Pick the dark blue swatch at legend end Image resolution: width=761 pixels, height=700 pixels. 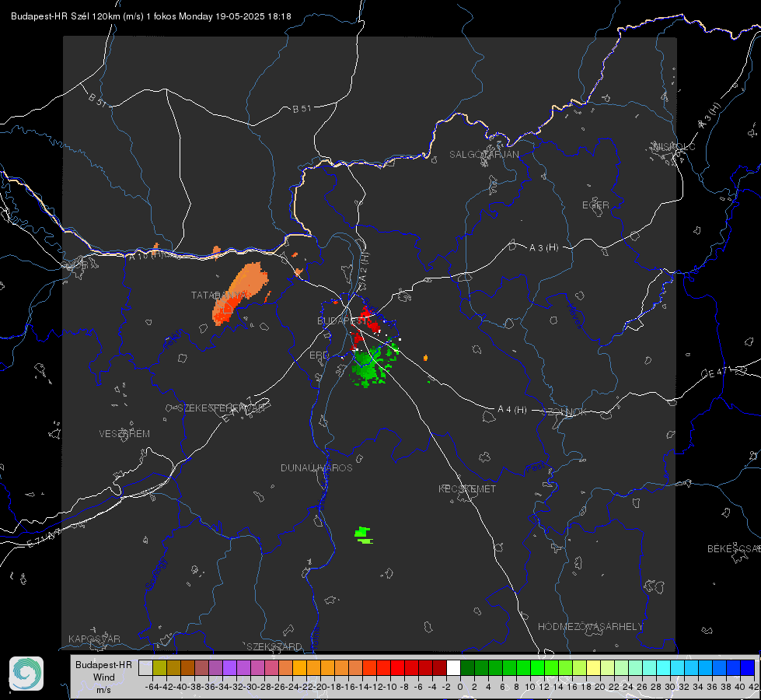click(x=748, y=667)
